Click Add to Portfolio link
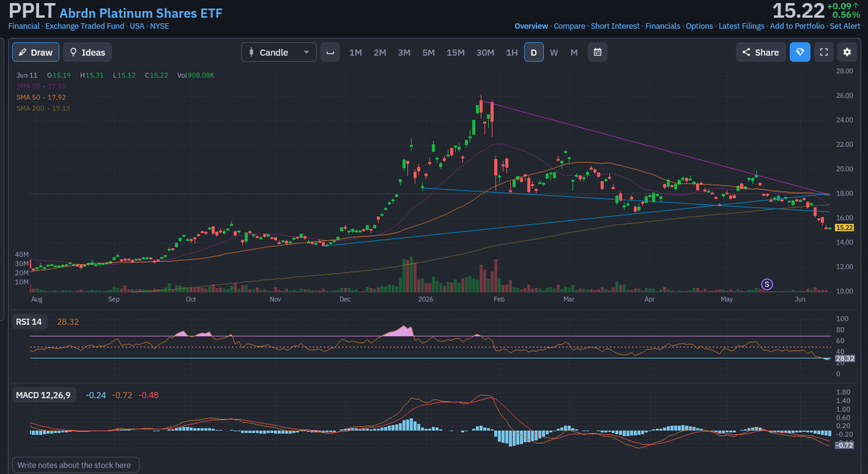Image resolution: width=868 pixels, height=474 pixels. tap(796, 26)
